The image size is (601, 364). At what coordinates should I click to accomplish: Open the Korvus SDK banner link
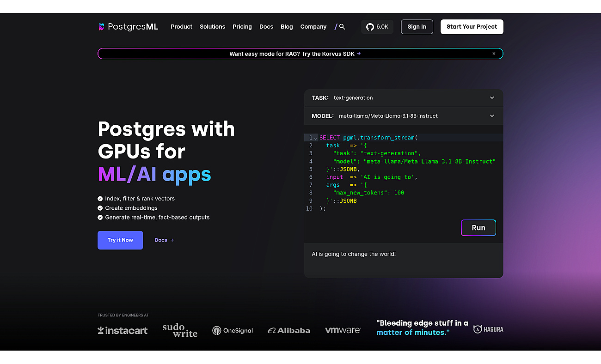pyautogui.click(x=295, y=54)
